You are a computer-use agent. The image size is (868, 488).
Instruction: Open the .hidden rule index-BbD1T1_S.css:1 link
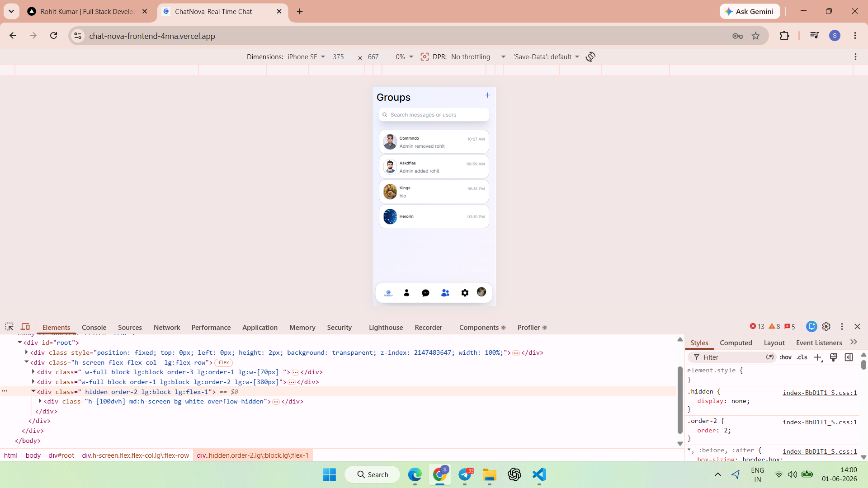click(x=820, y=393)
